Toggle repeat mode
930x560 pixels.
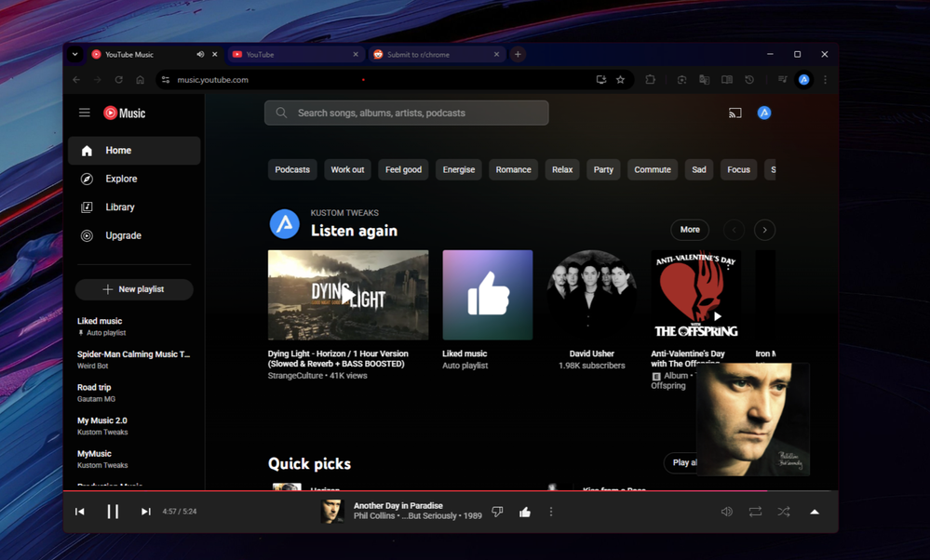coord(755,512)
